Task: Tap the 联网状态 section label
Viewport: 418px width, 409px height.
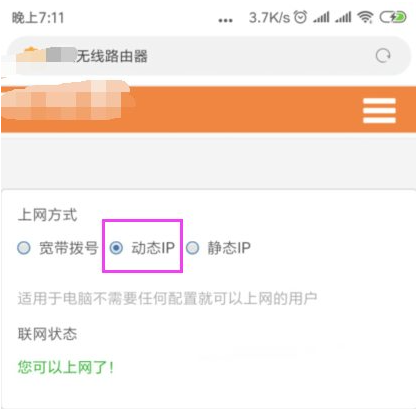Action: pyautogui.click(x=47, y=334)
